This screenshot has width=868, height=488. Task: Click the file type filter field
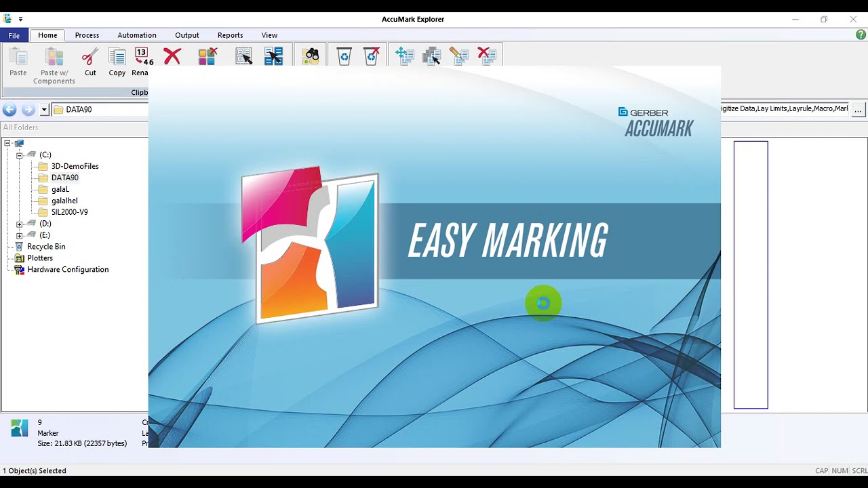click(785, 108)
